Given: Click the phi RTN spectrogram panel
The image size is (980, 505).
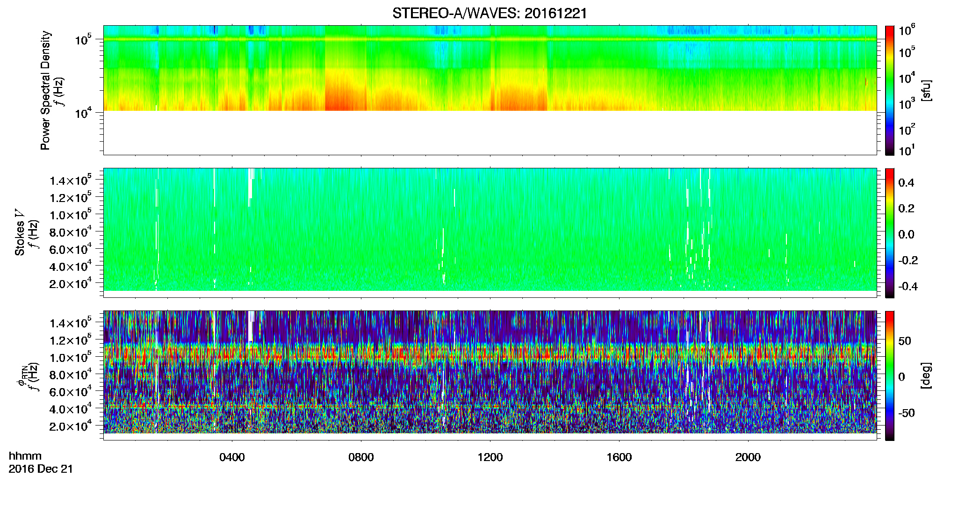Looking at the screenshot, I should point(490,375).
